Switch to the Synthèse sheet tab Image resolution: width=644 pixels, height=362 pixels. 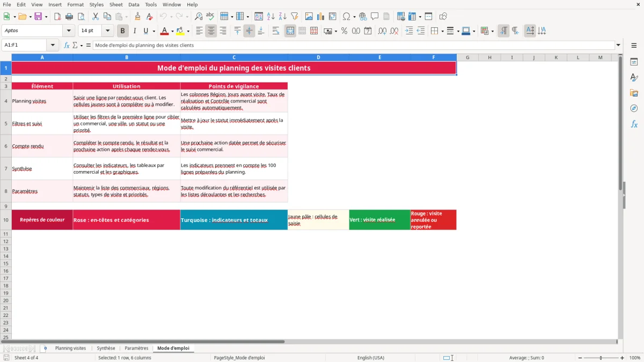(x=106, y=348)
